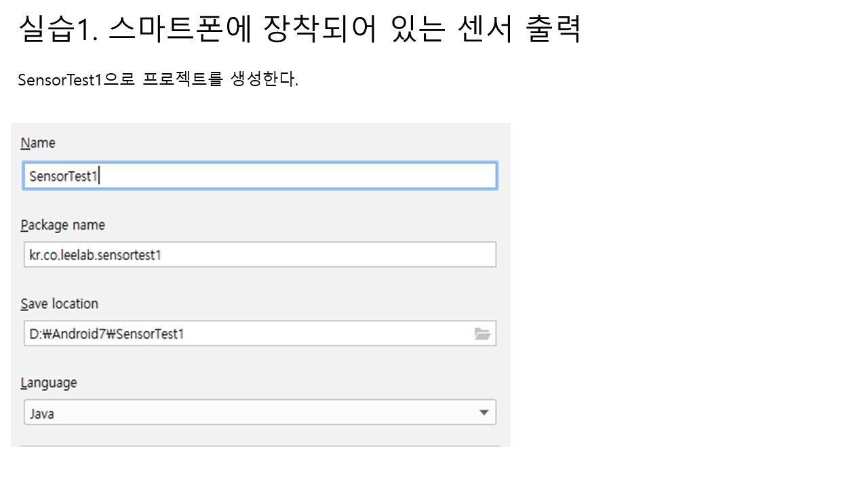The image size is (868, 488).
Task: Expand the Language dropdown arrow
Action: [484, 412]
